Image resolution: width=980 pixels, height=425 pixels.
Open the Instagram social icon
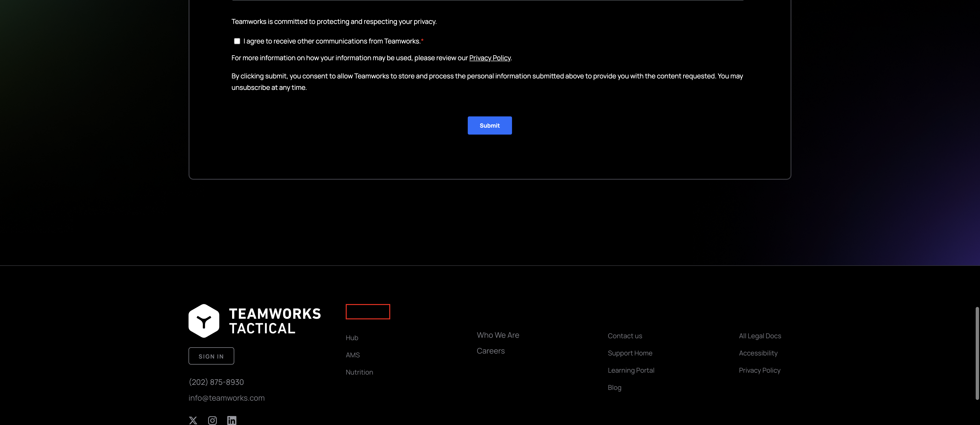pos(212,420)
